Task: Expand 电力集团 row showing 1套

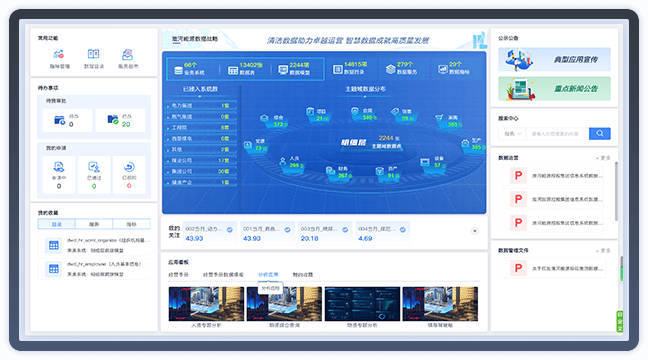Action: click(201, 106)
